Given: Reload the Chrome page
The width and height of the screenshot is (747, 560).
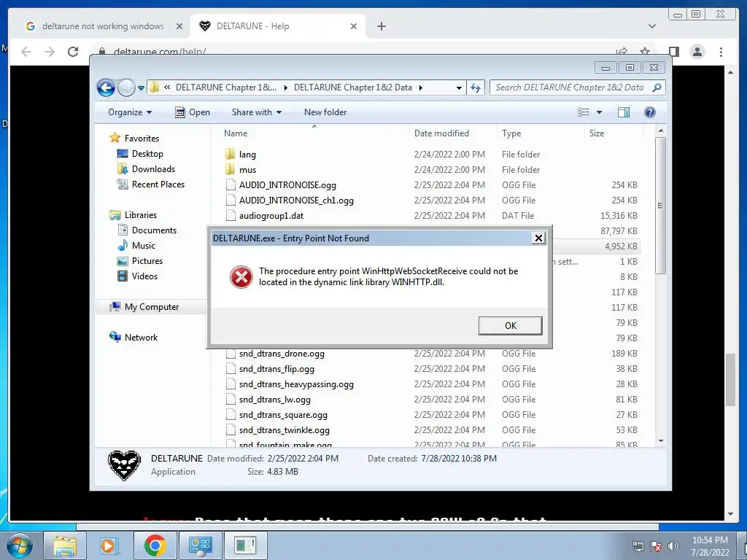Looking at the screenshot, I should click(x=73, y=52).
